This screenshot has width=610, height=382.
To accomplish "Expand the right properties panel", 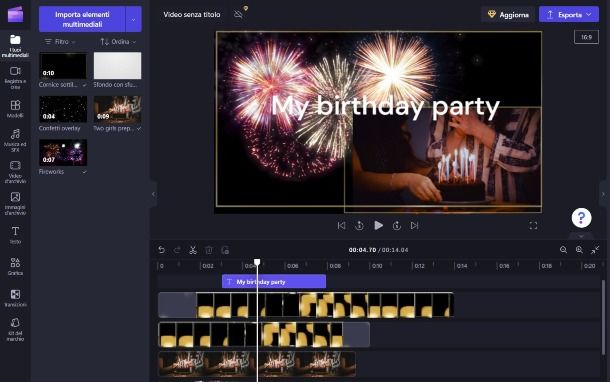I will coord(603,194).
